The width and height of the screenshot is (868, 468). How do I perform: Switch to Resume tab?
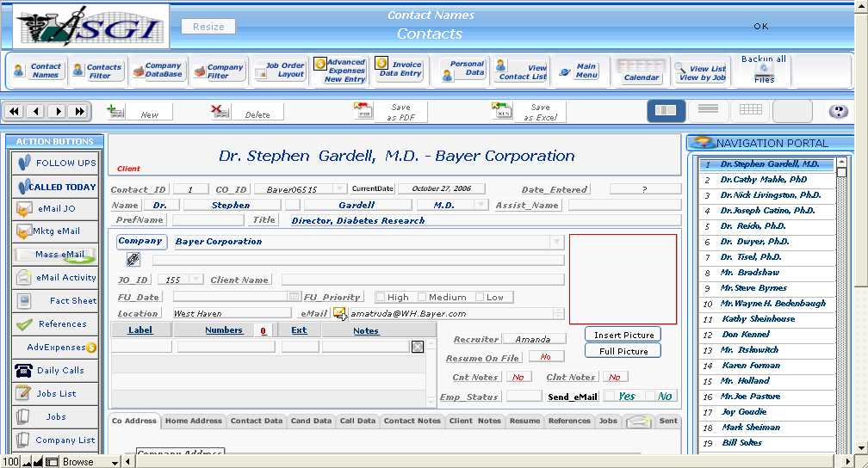point(524,421)
